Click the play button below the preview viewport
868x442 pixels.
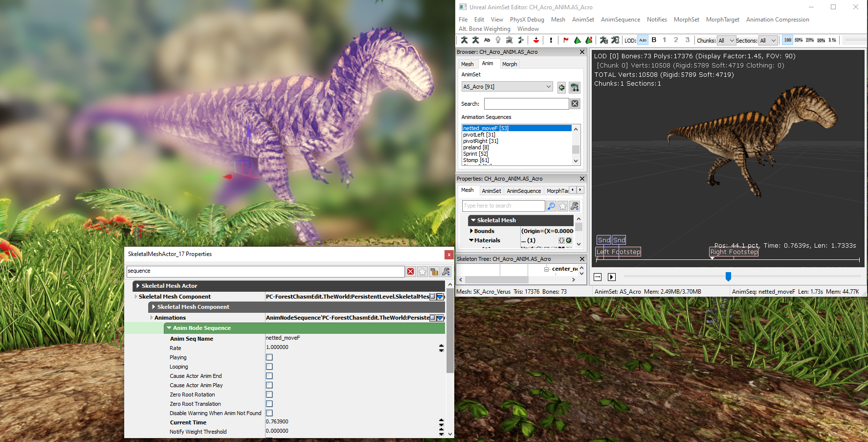[612, 277]
